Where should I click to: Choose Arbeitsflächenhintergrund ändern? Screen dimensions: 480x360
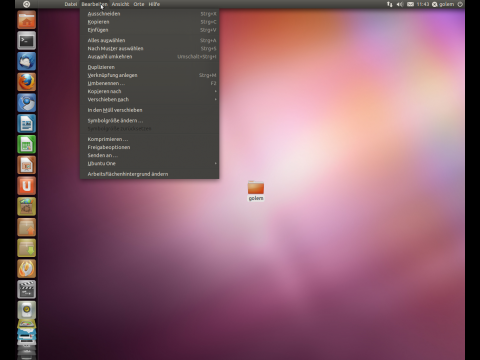(150, 174)
